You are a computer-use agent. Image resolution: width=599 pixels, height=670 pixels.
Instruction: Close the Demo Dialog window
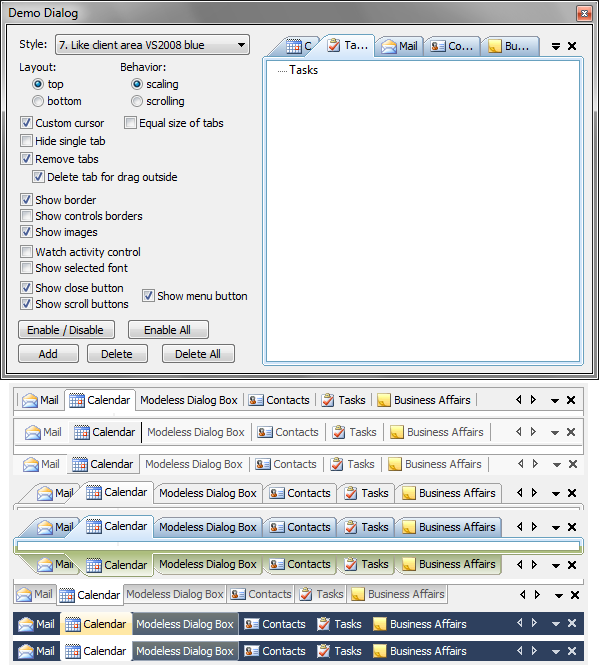pos(584,14)
